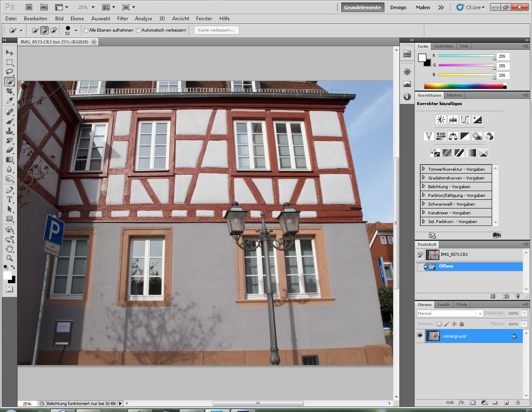Switch to the Design workspace

[398, 7]
